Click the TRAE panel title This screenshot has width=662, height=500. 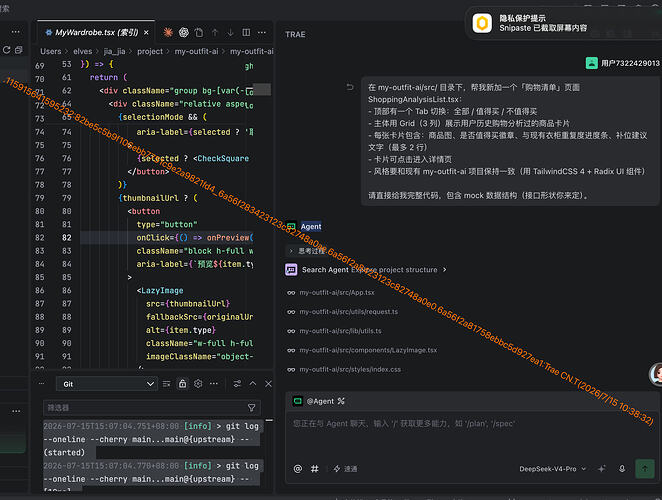tap(295, 34)
